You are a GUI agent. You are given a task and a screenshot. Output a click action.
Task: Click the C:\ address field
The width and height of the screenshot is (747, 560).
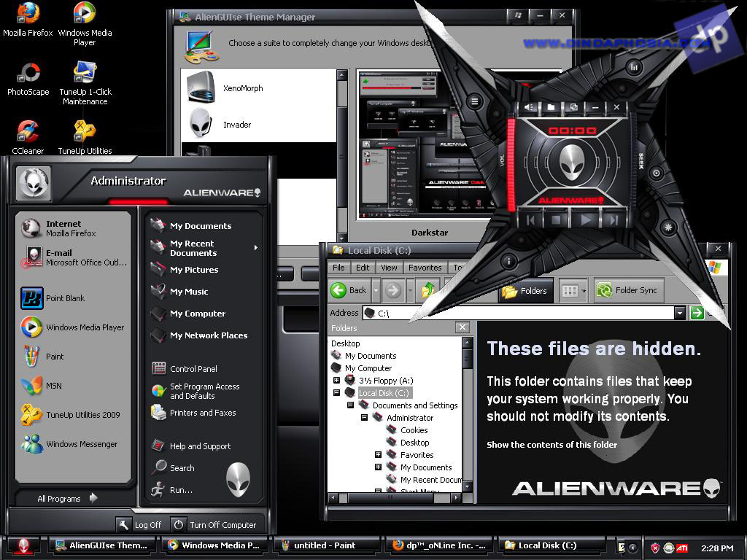pyautogui.click(x=519, y=313)
